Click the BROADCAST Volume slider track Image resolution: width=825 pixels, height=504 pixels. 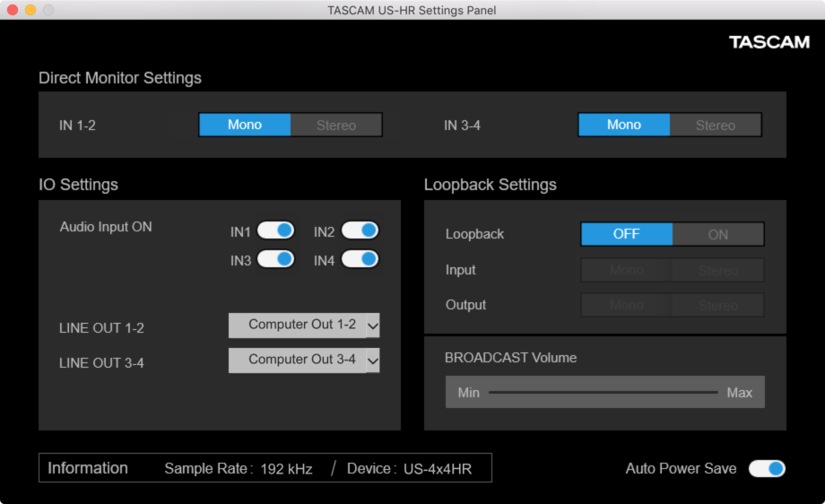pyautogui.click(x=603, y=393)
